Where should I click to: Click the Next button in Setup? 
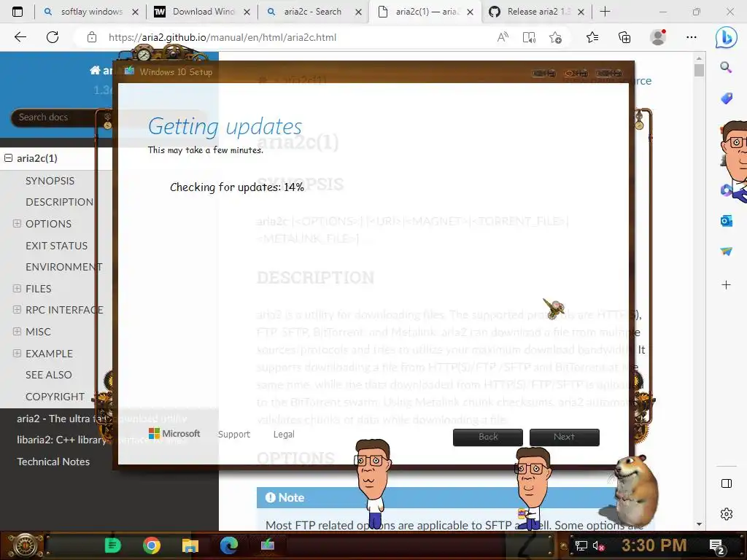pos(565,437)
